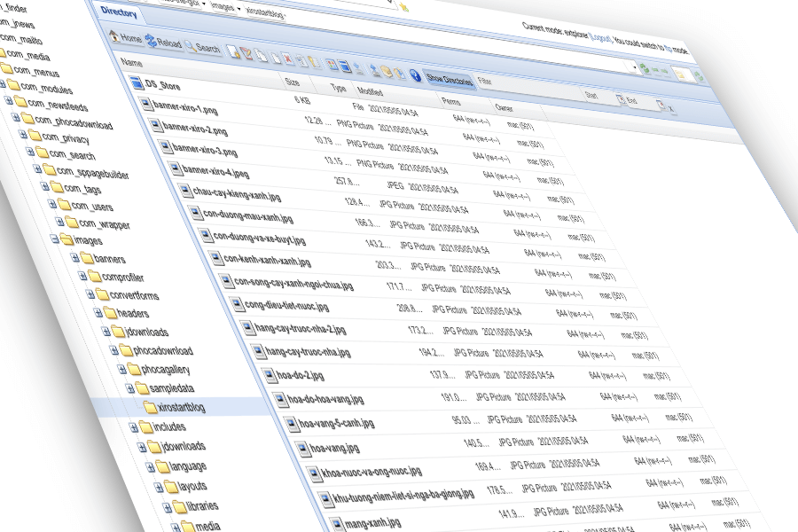Viewport: 798px width, 532px height.
Task: Click the Extract archive icon
Action: (x=401, y=74)
